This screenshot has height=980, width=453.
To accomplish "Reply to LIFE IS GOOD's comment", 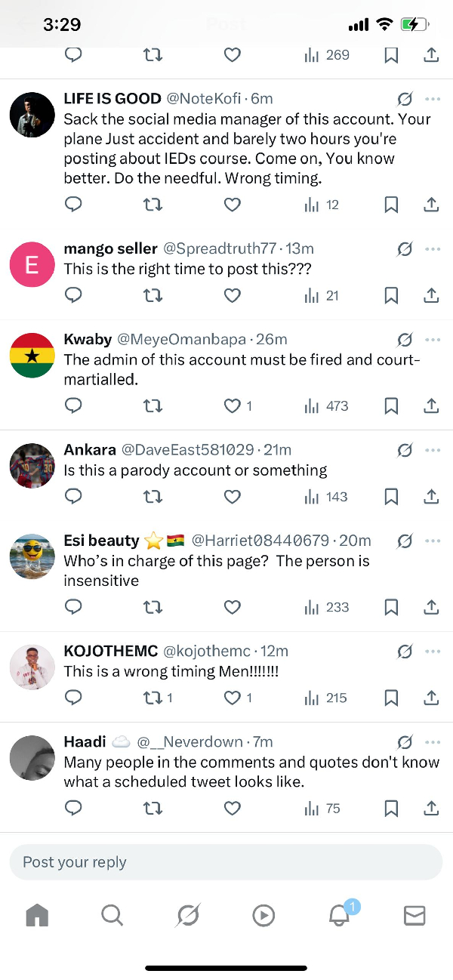I will [73, 204].
